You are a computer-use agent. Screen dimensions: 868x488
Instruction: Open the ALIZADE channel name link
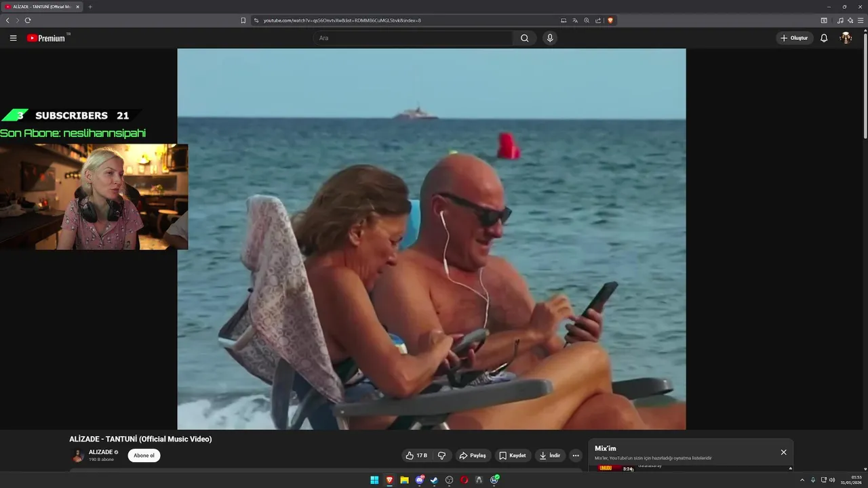tap(100, 452)
